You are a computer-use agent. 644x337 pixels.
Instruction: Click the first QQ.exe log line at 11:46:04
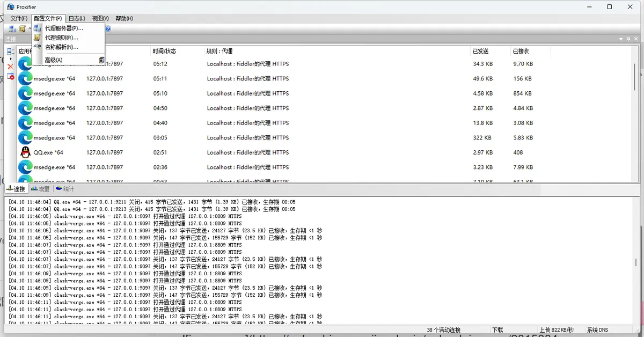152,202
